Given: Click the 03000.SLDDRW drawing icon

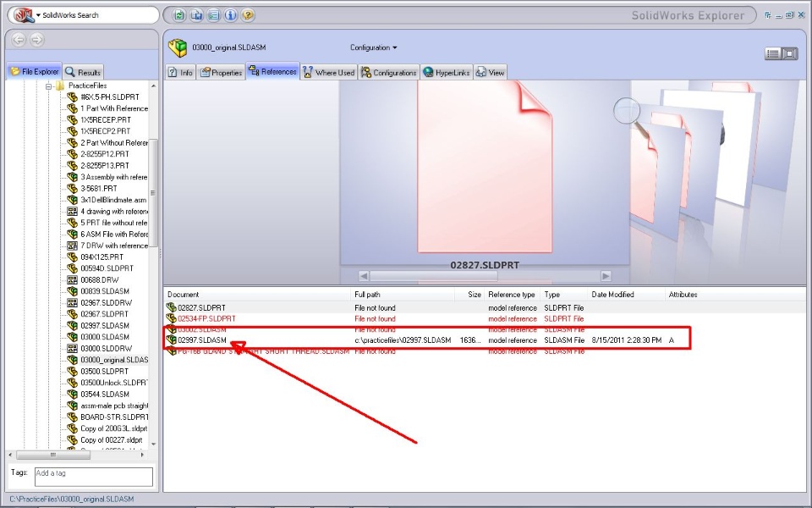Looking at the screenshot, I should 72,348.
